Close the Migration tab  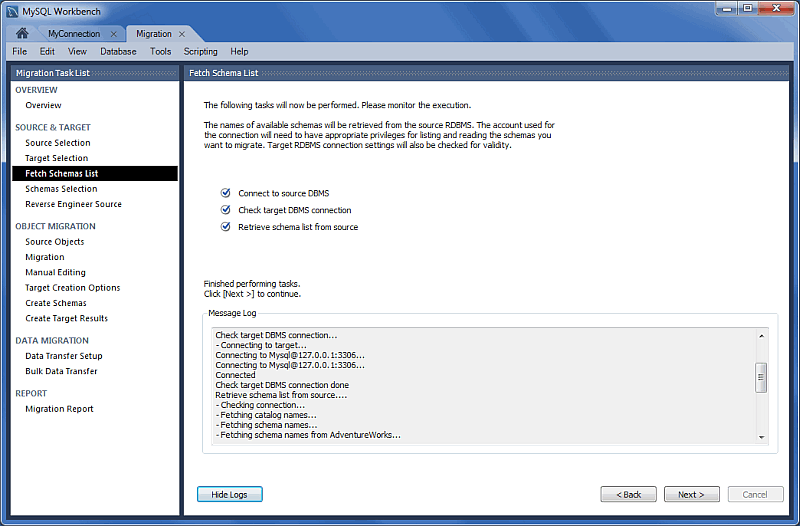click(182, 34)
